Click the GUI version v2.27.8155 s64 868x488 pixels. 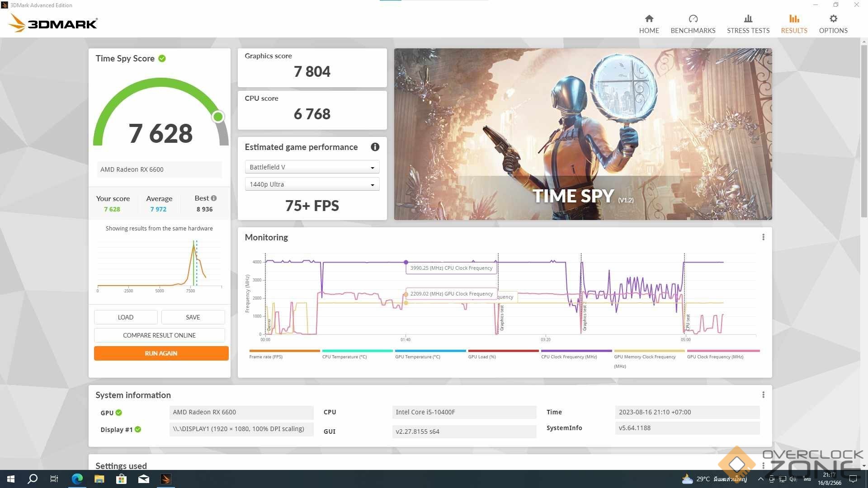click(x=464, y=432)
